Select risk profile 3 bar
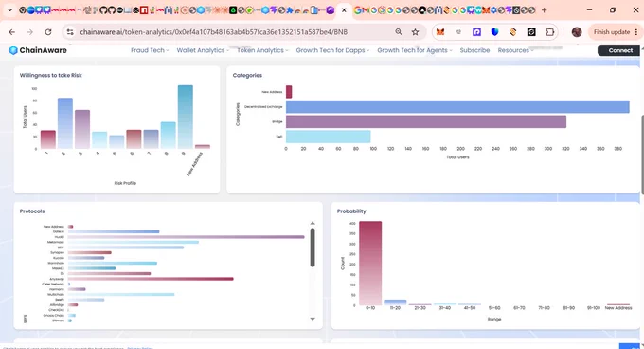 (82, 129)
